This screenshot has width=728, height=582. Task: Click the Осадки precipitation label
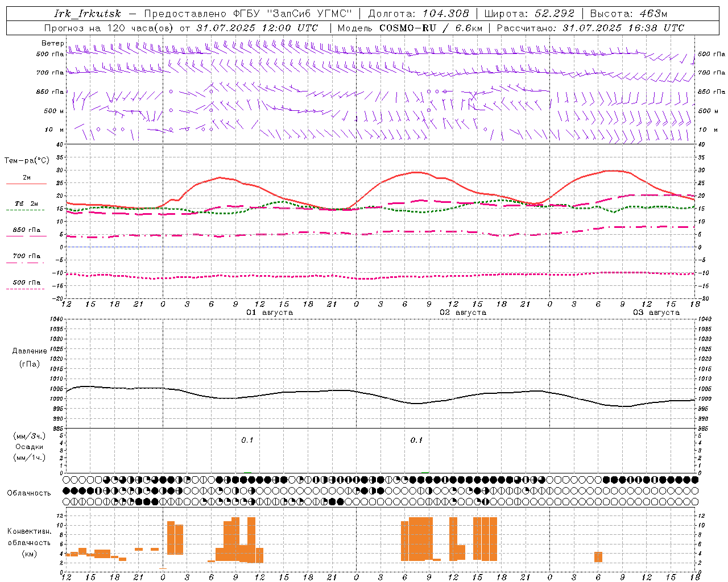click(30, 447)
